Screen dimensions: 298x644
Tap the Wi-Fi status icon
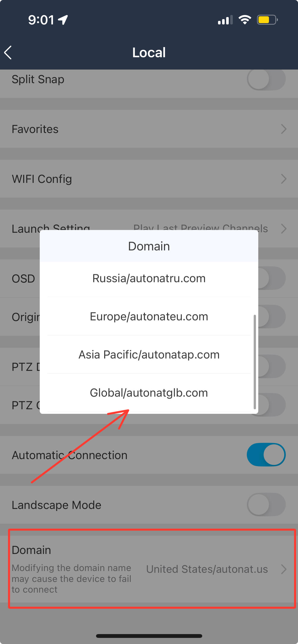245,20
